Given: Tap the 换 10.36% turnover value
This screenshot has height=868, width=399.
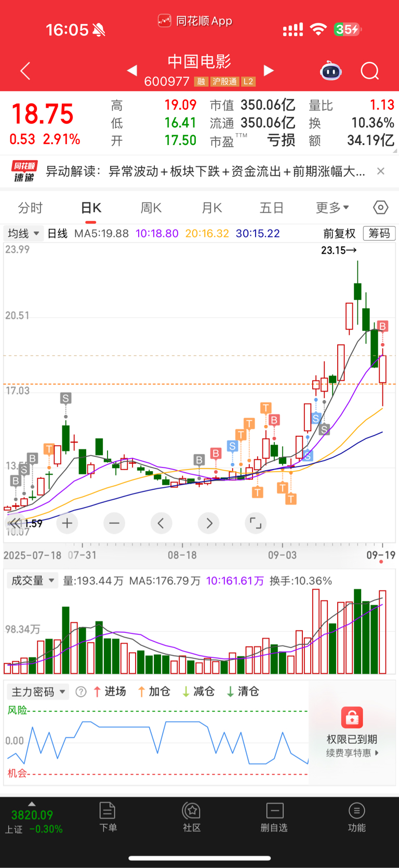Looking at the screenshot, I should click(x=373, y=123).
